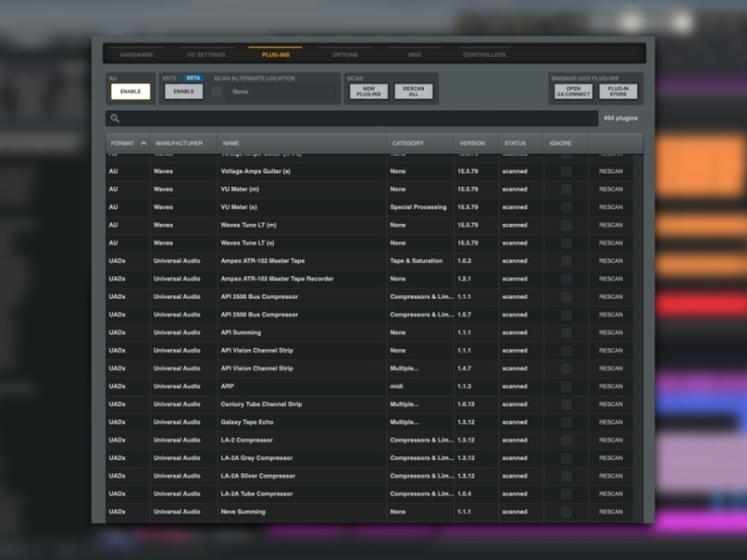Rescan Neve Summing plugin
This screenshot has width=747, height=560.
coord(611,511)
